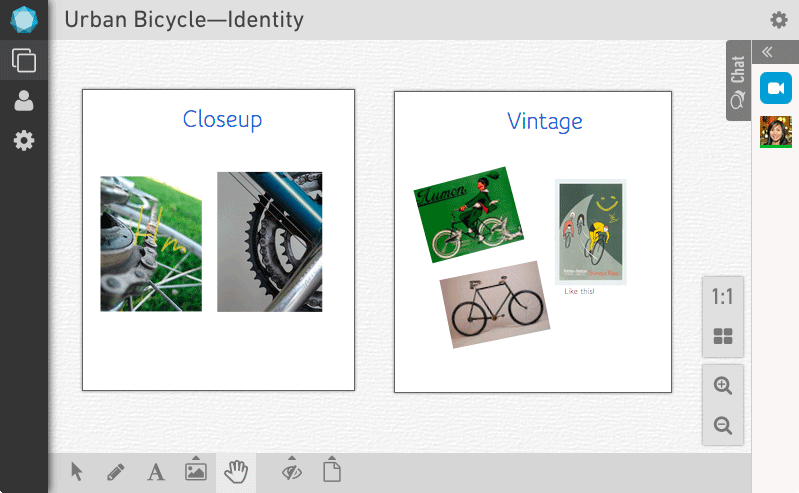Collapse the right panel with double chevron
Screen dimensions: 799x493
coord(767,51)
